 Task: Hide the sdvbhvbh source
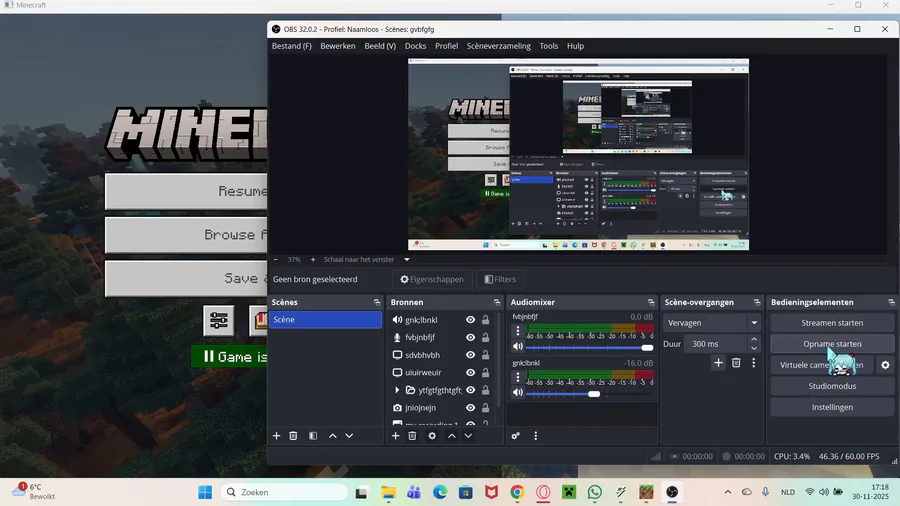pyautogui.click(x=471, y=355)
